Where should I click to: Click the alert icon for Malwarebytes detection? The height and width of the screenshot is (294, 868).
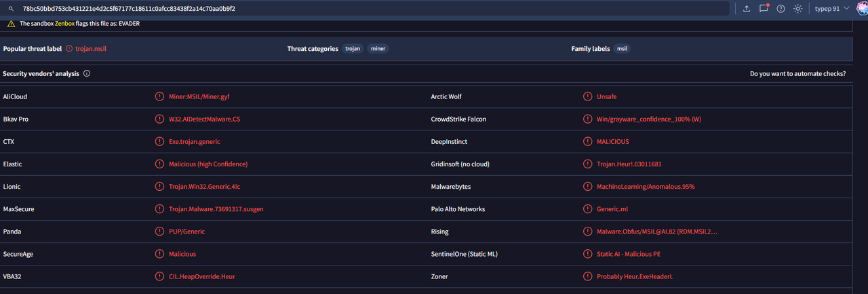pyautogui.click(x=587, y=186)
